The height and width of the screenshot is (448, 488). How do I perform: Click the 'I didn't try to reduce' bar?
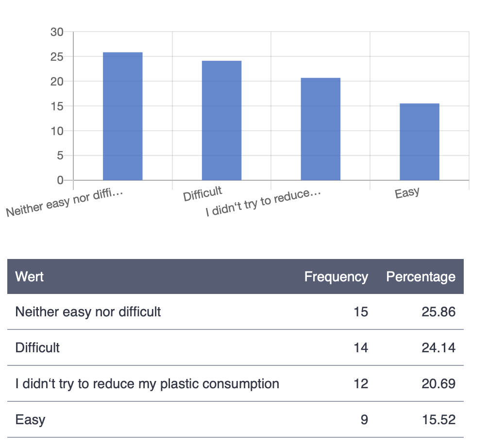coord(320,129)
